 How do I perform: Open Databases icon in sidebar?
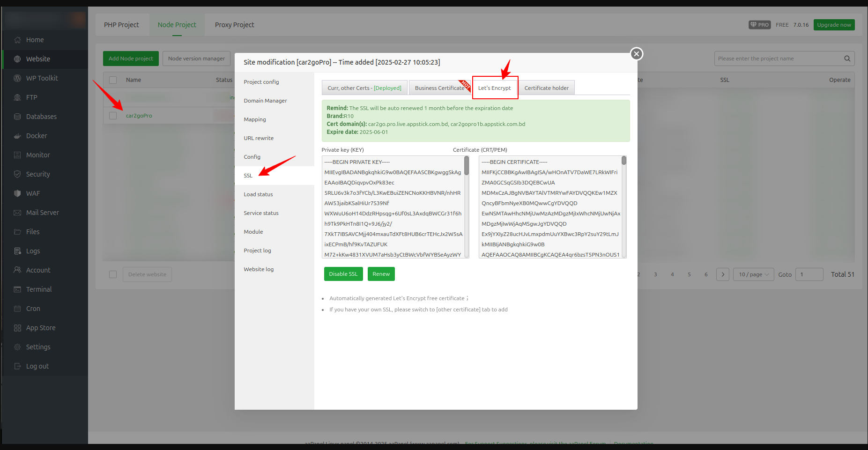click(x=17, y=117)
